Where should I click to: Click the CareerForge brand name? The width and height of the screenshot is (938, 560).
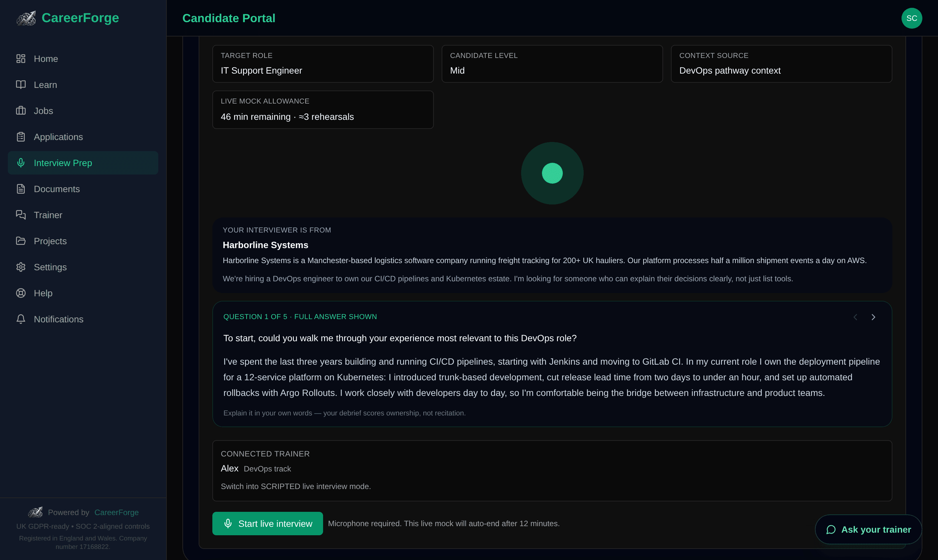(x=80, y=18)
